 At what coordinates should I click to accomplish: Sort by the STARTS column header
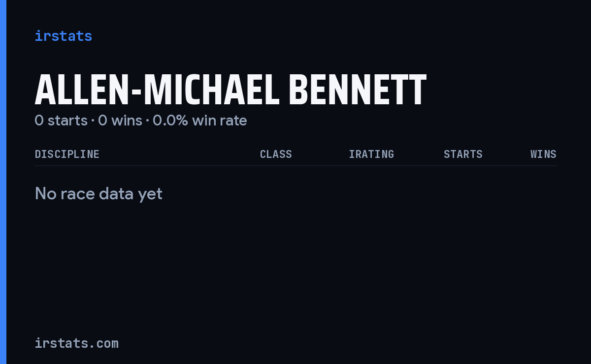463,154
